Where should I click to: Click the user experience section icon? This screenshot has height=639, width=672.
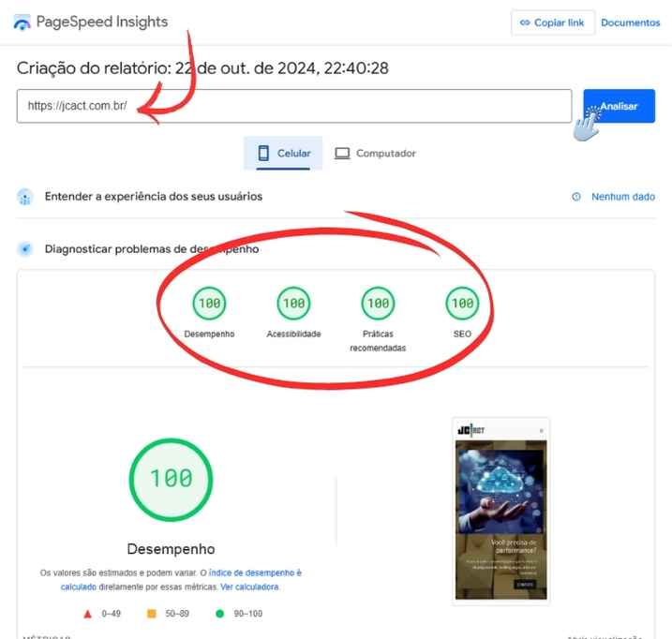tap(25, 197)
